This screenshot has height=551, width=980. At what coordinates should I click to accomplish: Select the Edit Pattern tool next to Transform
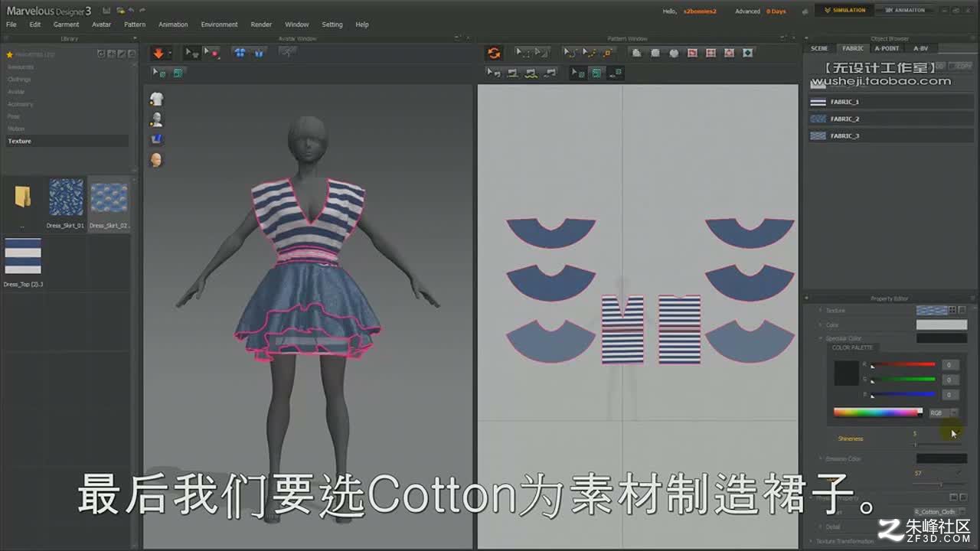pyautogui.click(x=541, y=53)
